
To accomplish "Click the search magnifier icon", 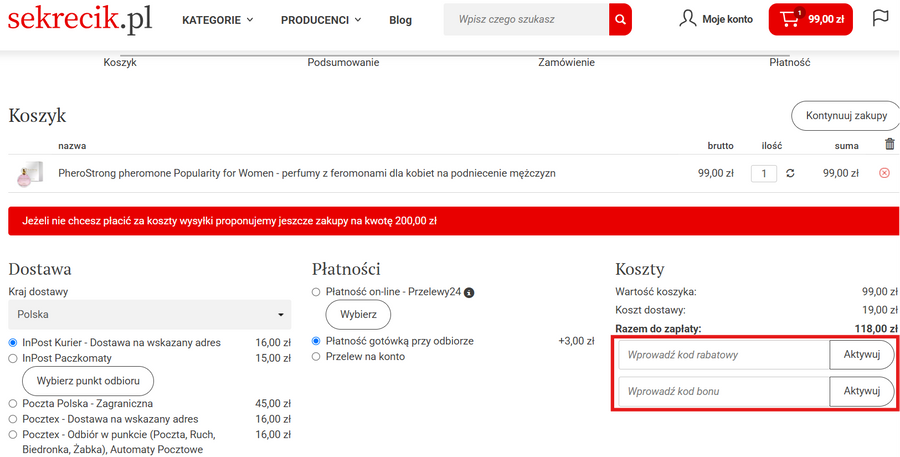I will pyautogui.click(x=620, y=19).
